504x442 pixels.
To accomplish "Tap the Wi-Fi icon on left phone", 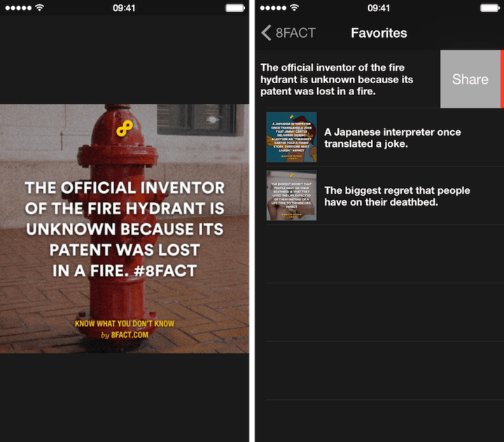I will [x=40, y=8].
